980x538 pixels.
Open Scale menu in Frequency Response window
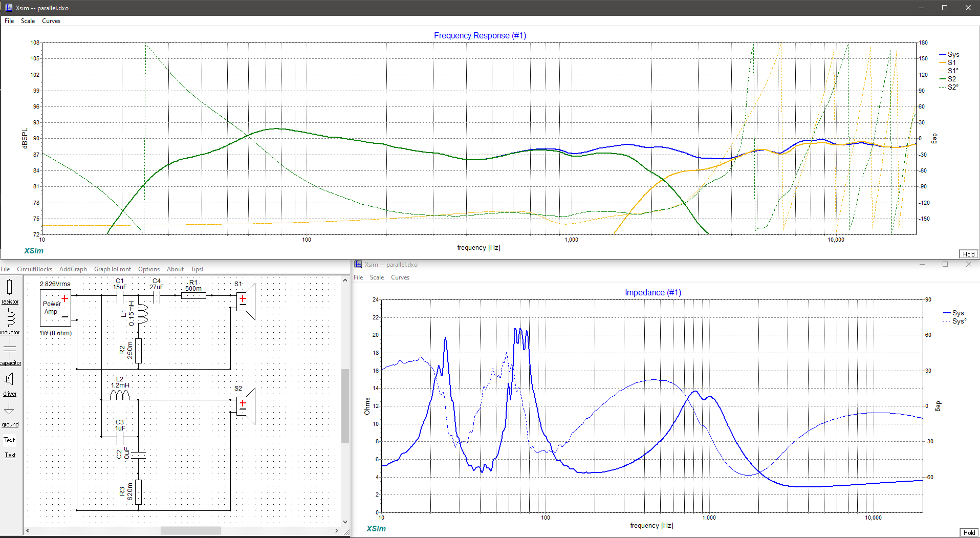tap(28, 21)
